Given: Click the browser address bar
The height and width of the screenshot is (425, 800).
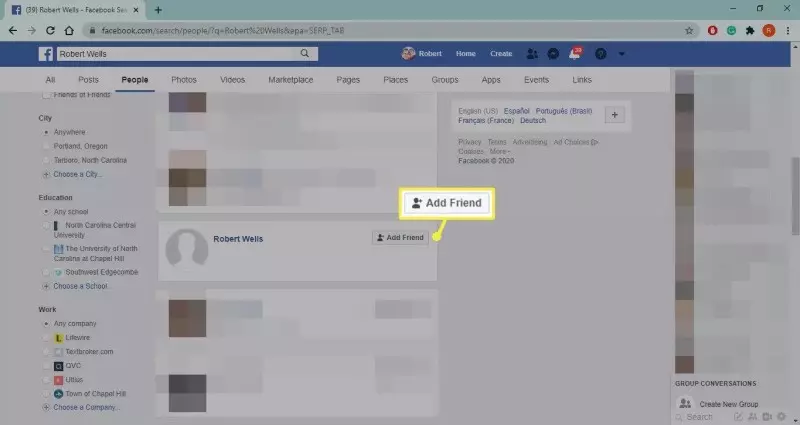Looking at the screenshot, I should click(x=383, y=31).
